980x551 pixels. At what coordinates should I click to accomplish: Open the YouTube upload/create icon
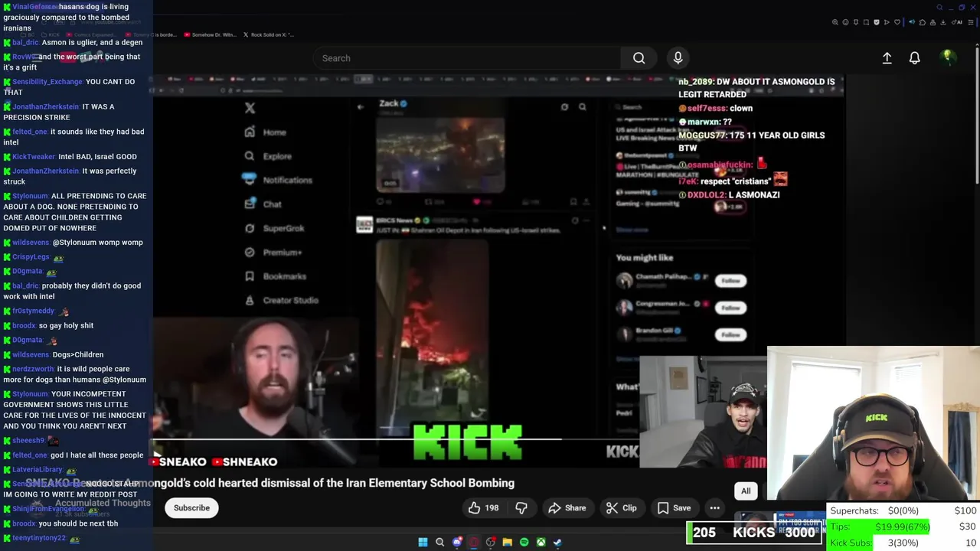(887, 58)
